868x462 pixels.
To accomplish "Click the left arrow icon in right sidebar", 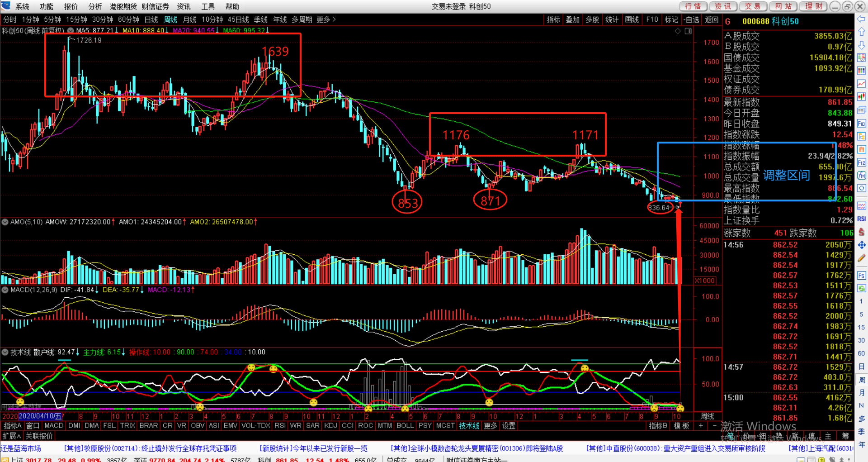I will pos(862,19).
